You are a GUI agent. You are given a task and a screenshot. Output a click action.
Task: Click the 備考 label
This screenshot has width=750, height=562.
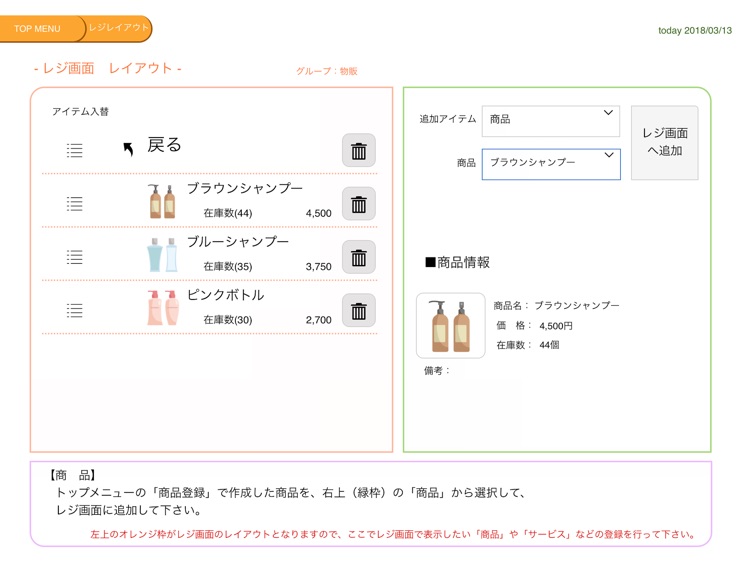pos(437,371)
